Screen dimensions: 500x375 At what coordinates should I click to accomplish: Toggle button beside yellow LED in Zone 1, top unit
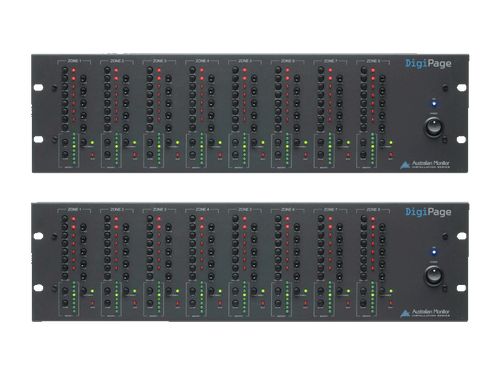tap(83, 142)
